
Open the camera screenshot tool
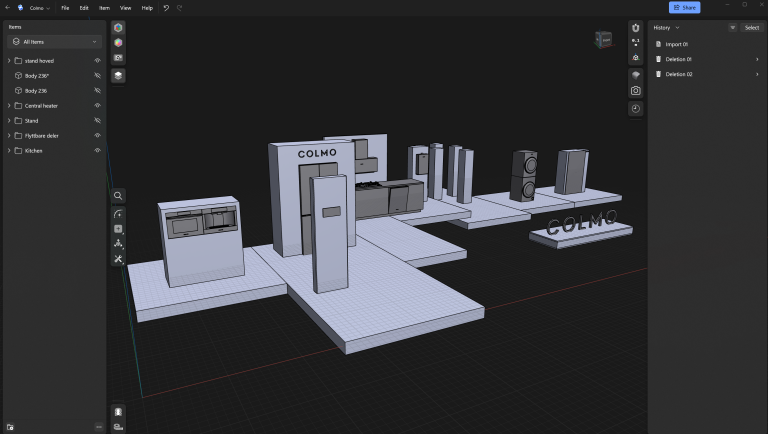tap(635, 91)
